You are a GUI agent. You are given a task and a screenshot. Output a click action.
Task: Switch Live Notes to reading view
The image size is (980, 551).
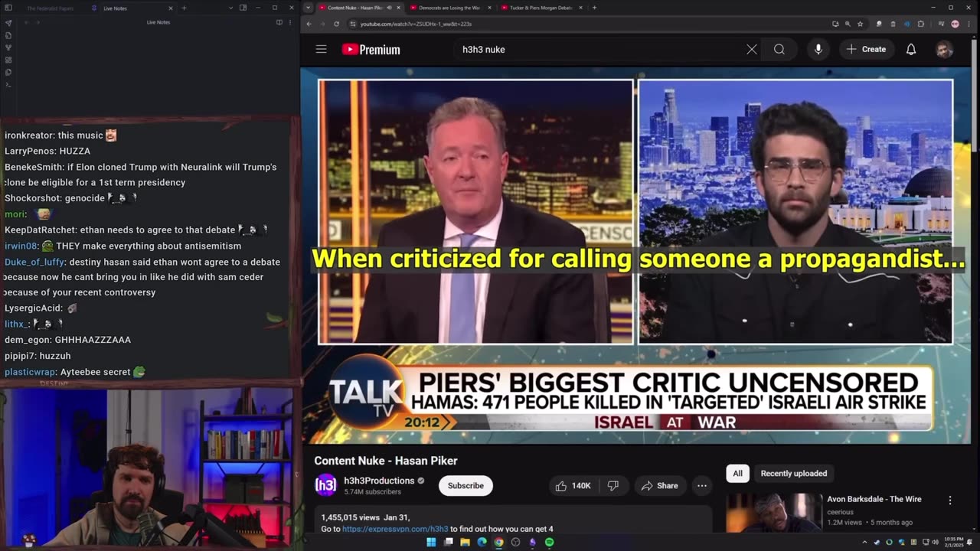pyautogui.click(x=279, y=22)
